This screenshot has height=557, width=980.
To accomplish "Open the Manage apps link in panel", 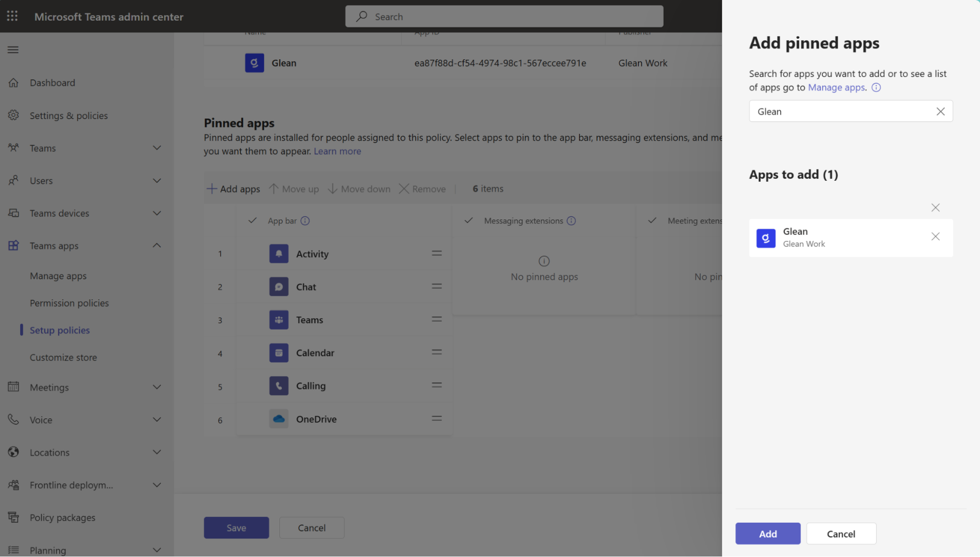I will pos(836,87).
